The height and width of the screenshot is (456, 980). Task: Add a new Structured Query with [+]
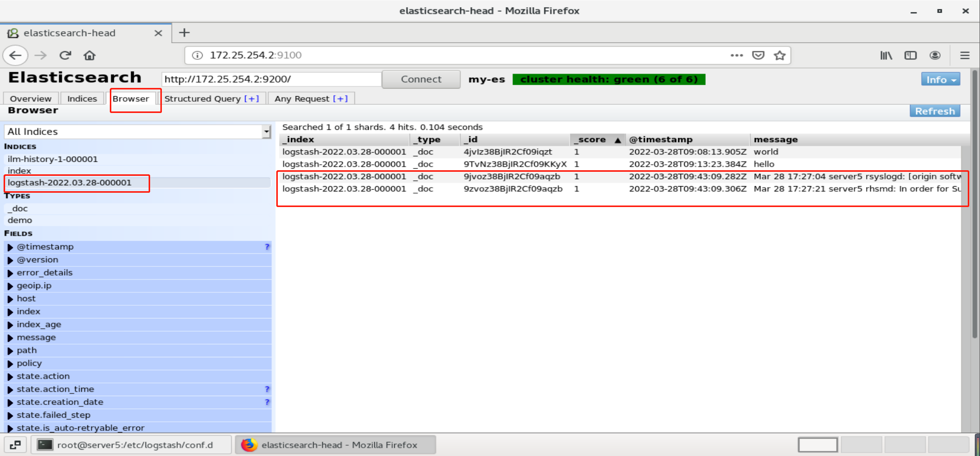pos(252,99)
